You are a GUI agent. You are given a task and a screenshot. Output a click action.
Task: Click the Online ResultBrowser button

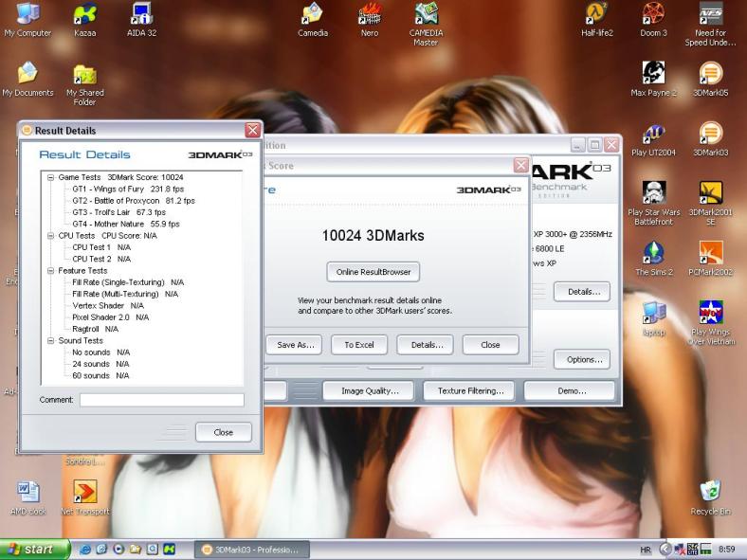pyautogui.click(x=373, y=272)
